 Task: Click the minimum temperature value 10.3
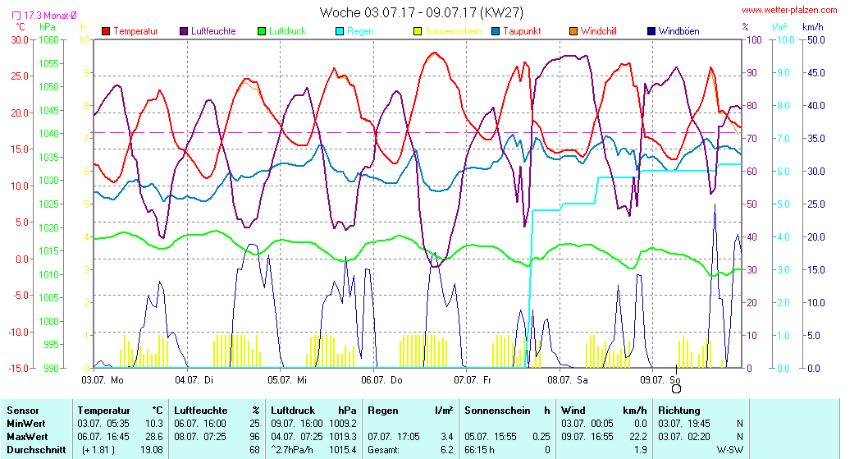coord(154,424)
